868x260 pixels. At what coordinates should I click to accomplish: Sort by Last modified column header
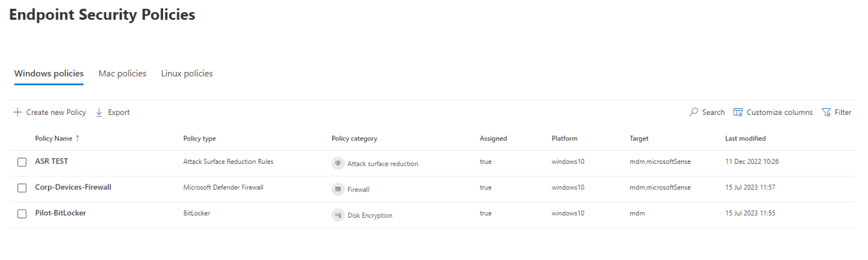coord(745,138)
